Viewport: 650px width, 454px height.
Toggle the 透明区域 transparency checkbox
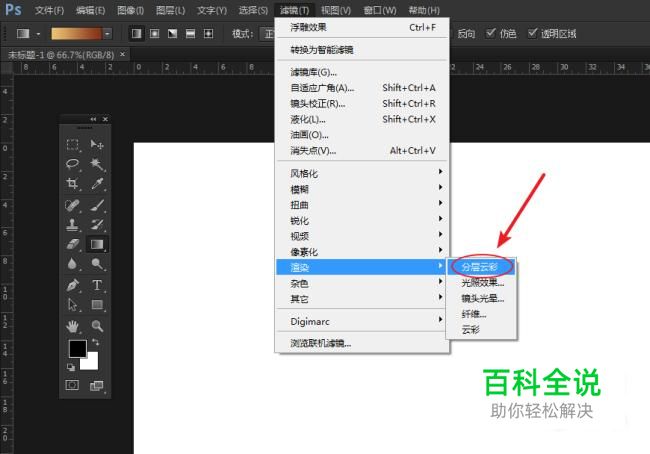tap(532, 33)
